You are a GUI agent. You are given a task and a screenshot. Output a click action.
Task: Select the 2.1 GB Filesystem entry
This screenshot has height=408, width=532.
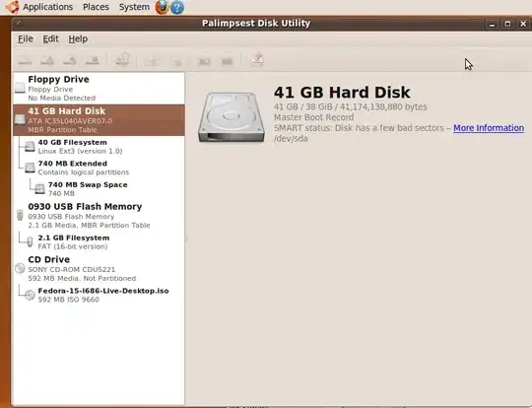point(99,242)
